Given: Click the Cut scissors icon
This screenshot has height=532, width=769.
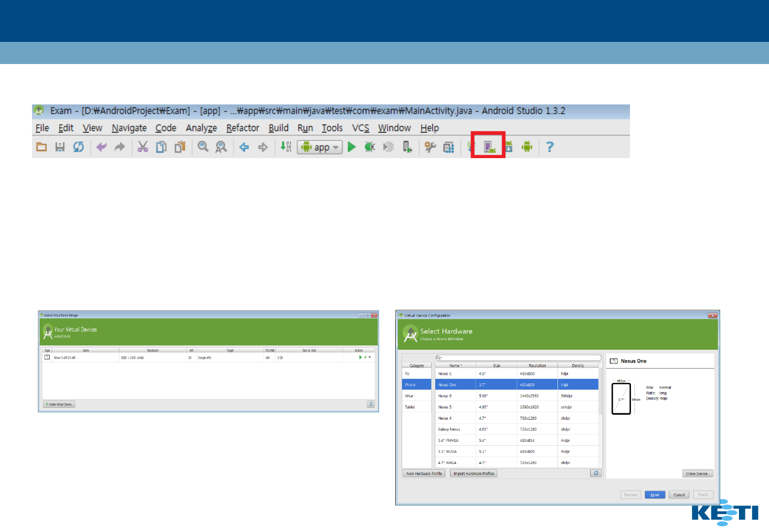Looking at the screenshot, I should 143,147.
